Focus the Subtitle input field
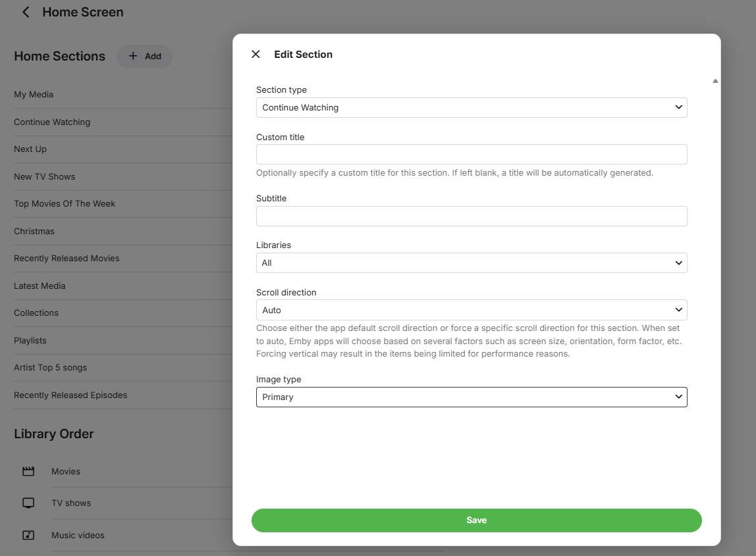The width and height of the screenshot is (756, 556). pos(471,216)
